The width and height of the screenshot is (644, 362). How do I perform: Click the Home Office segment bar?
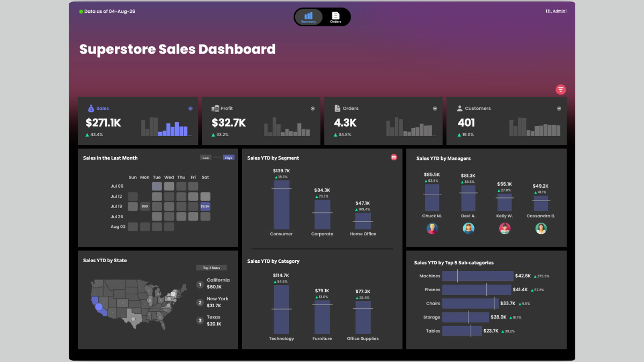[363, 221]
